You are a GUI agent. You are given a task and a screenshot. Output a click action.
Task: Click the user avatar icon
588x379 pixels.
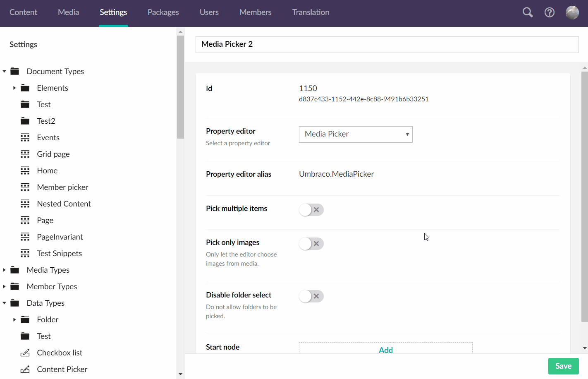572,12
